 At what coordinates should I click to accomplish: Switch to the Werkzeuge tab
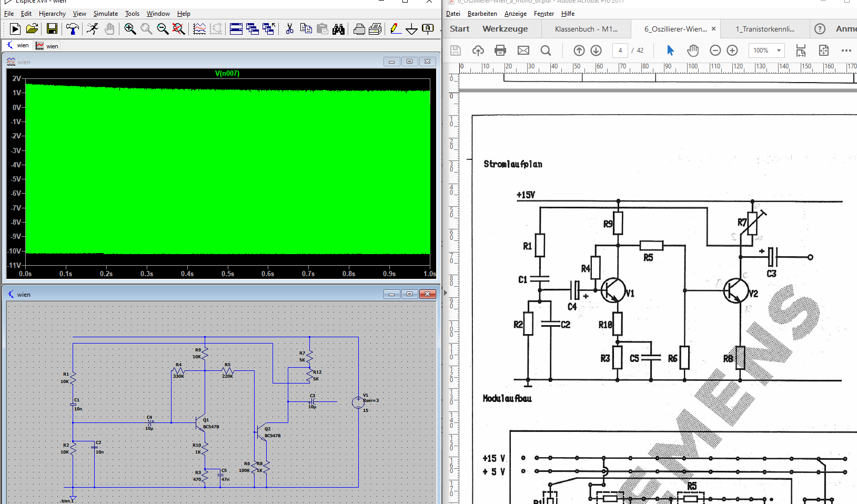(x=505, y=29)
